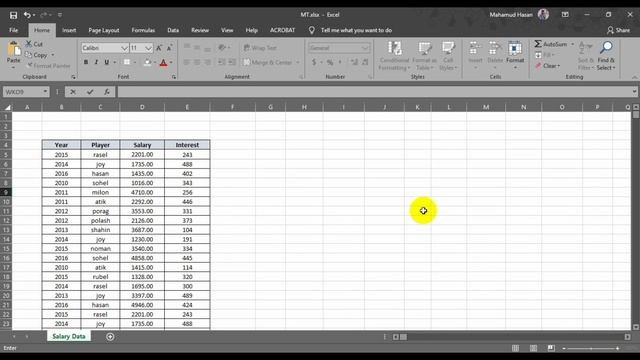Click the Name Box field

pos(22,92)
